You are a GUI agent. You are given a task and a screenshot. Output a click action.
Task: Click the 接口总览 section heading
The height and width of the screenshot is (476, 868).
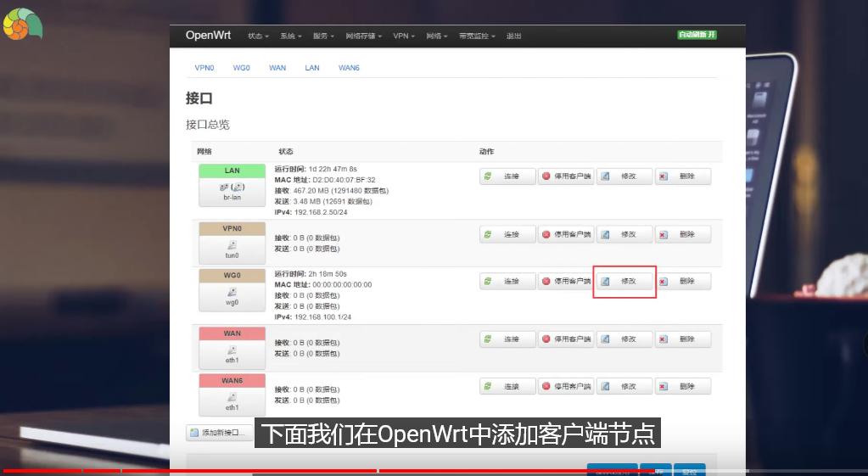click(x=208, y=125)
